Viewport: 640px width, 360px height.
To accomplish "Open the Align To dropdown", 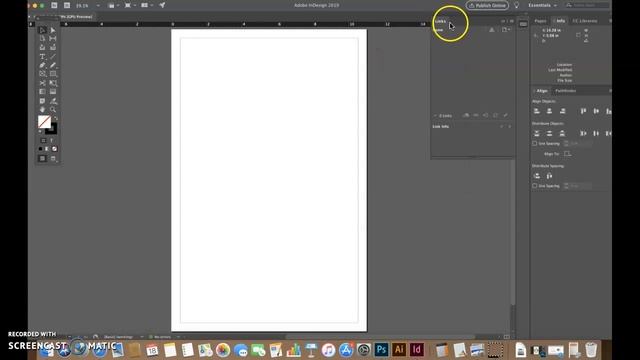I will (x=568, y=154).
